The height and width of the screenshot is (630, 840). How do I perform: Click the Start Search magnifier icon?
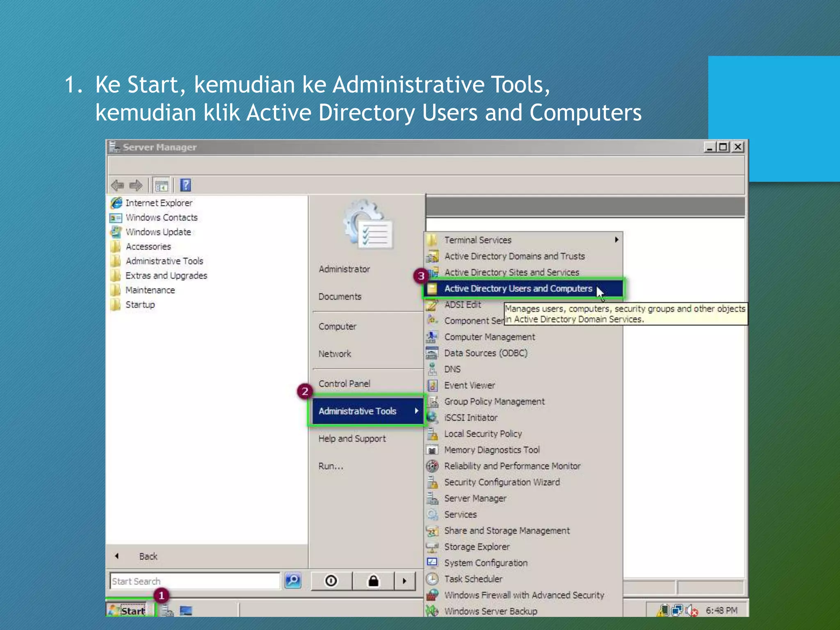tap(293, 580)
